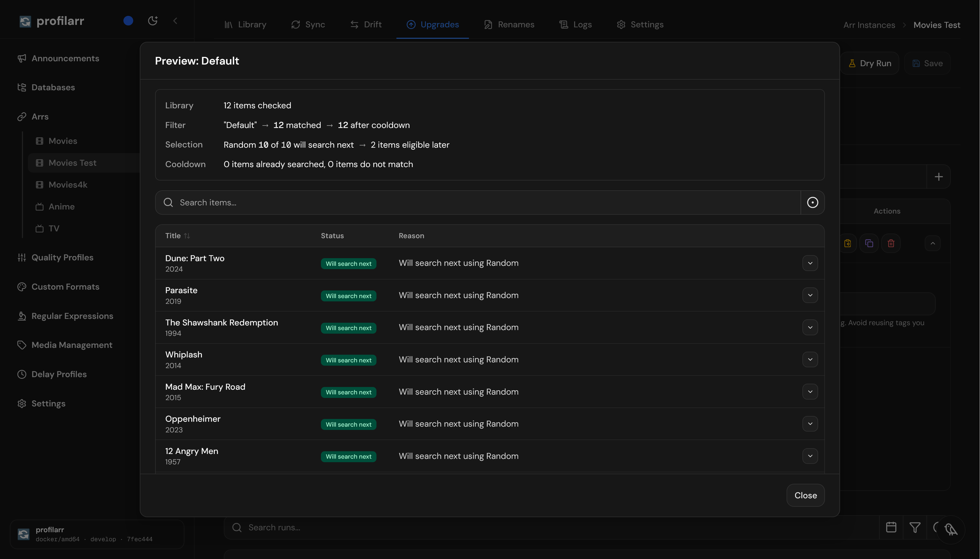This screenshot has height=559, width=980.
Task: Open Announcements in sidebar
Action: [58, 58]
